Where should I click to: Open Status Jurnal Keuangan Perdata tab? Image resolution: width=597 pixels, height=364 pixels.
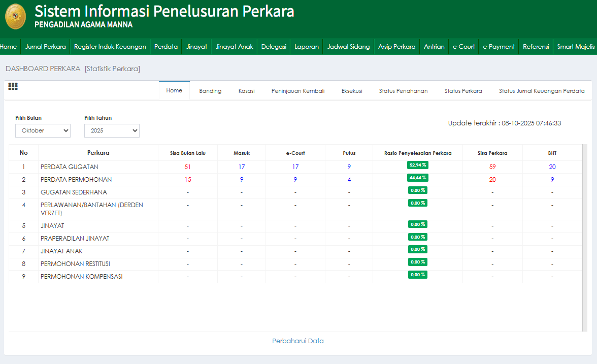click(542, 91)
